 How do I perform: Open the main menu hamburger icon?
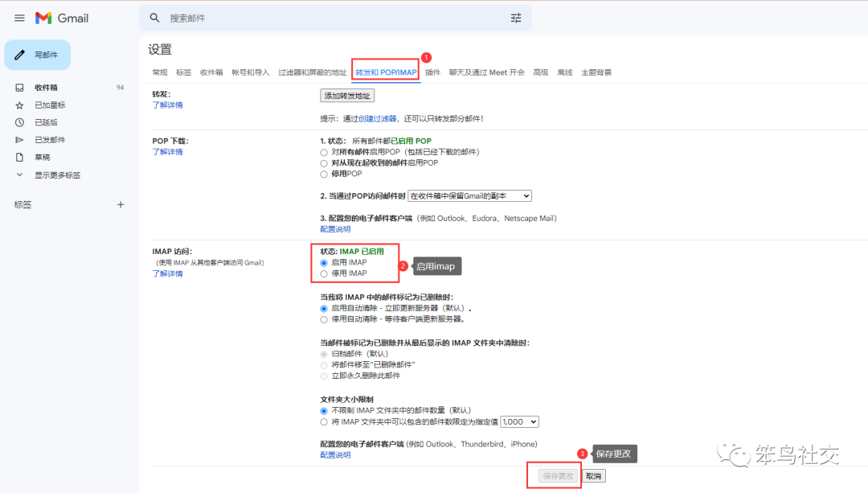(19, 18)
